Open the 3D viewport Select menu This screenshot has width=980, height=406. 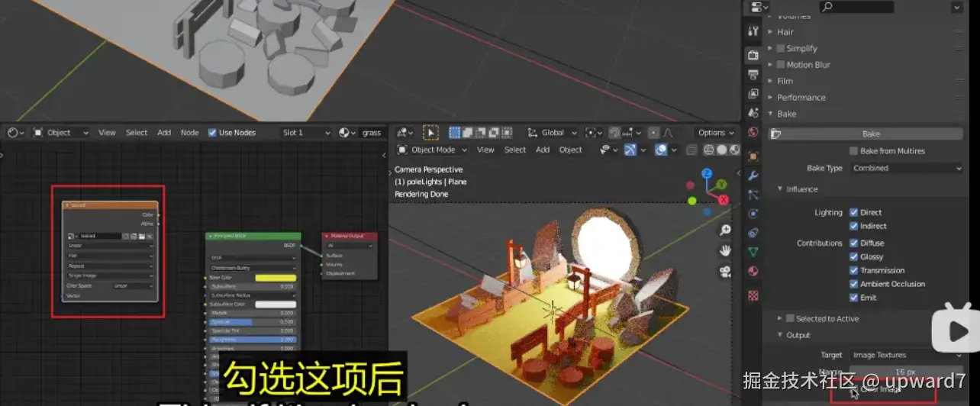click(515, 150)
